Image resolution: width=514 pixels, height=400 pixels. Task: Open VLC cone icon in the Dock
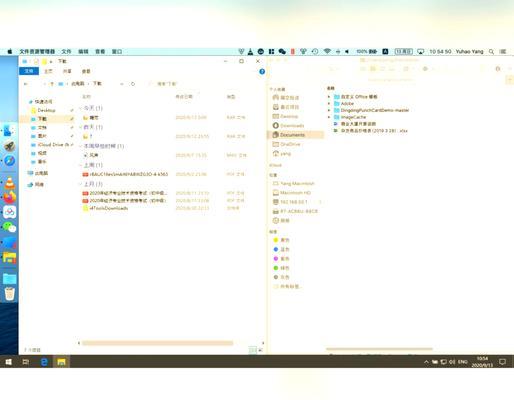pyautogui.click(x=9, y=183)
